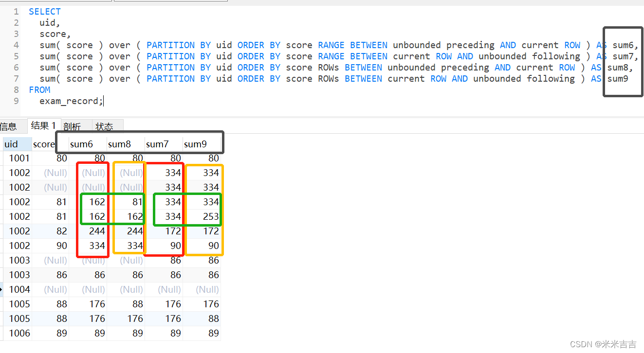Click the 334 value in the sum6 column
Screen dimensions: 644x353
(x=97, y=246)
